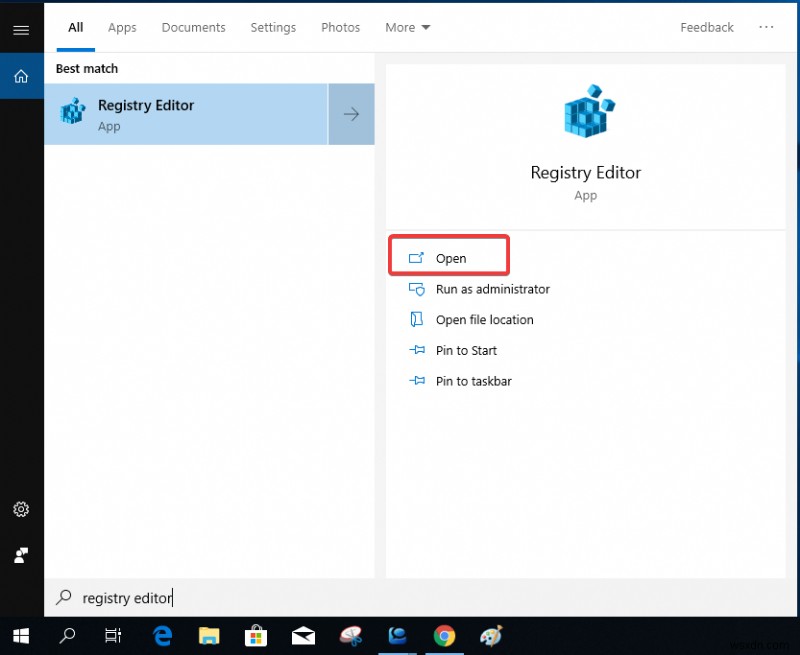Click the Feedback link

[706, 27]
